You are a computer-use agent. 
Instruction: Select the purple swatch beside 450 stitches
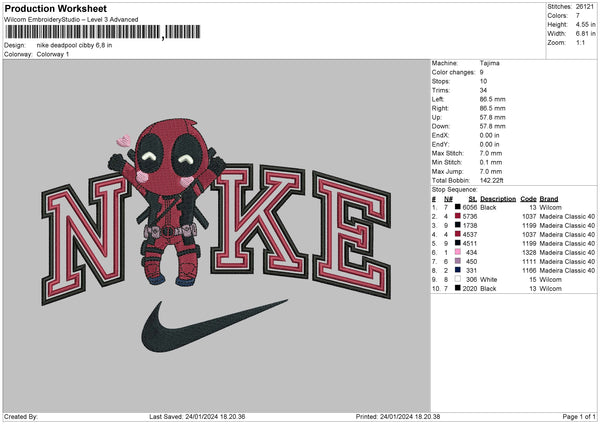(x=457, y=261)
